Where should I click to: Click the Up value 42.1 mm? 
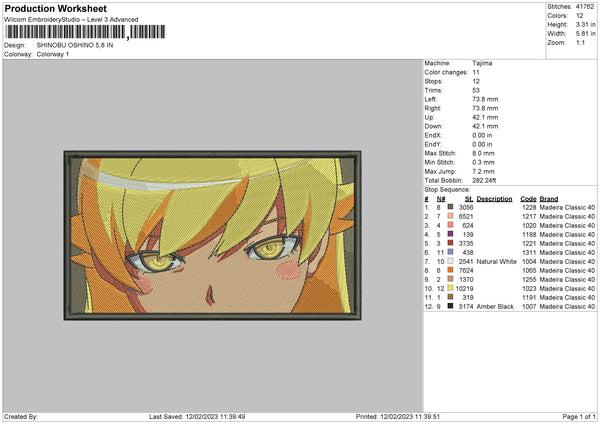pos(485,117)
